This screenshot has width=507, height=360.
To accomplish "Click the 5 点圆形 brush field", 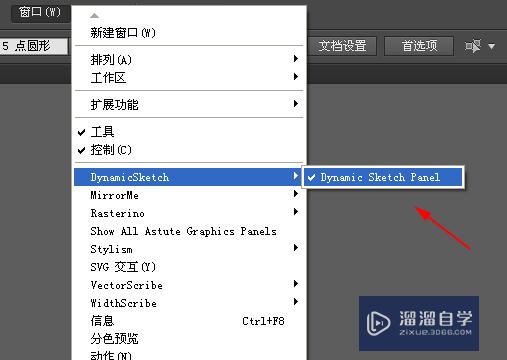I will pyautogui.click(x=33, y=46).
